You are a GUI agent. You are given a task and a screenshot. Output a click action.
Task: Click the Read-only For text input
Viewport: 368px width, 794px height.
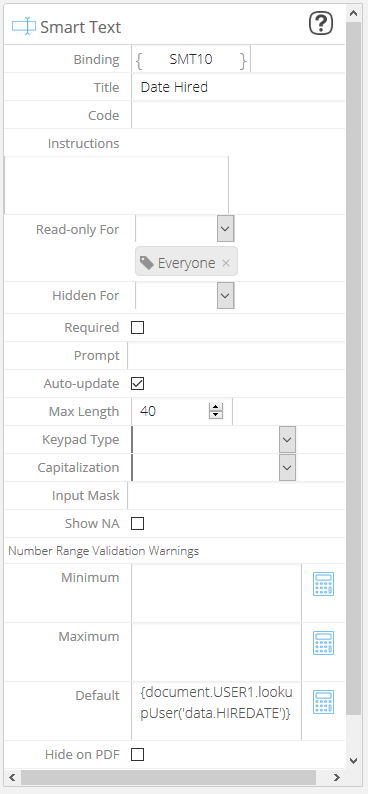click(x=176, y=229)
